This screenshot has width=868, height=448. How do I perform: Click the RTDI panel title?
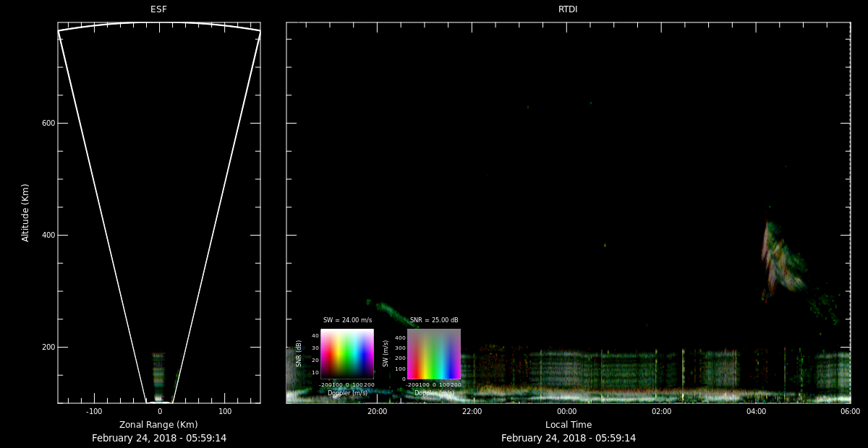568,9
